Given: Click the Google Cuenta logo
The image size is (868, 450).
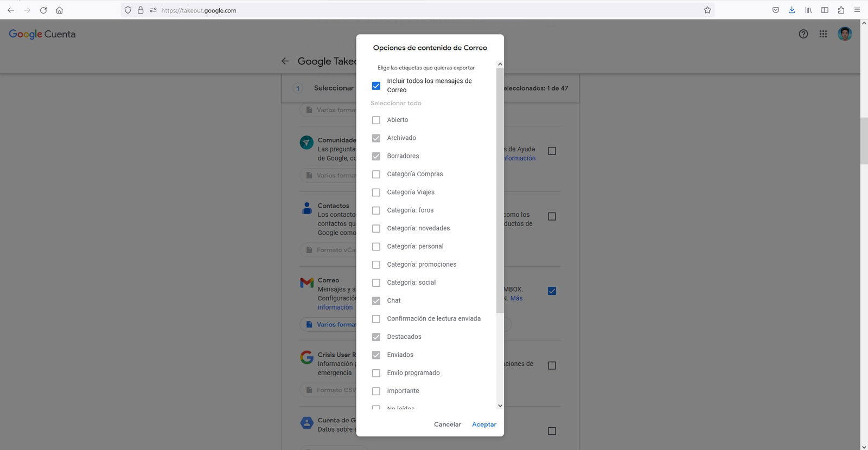Looking at the screenshot, I should (42, 34).
